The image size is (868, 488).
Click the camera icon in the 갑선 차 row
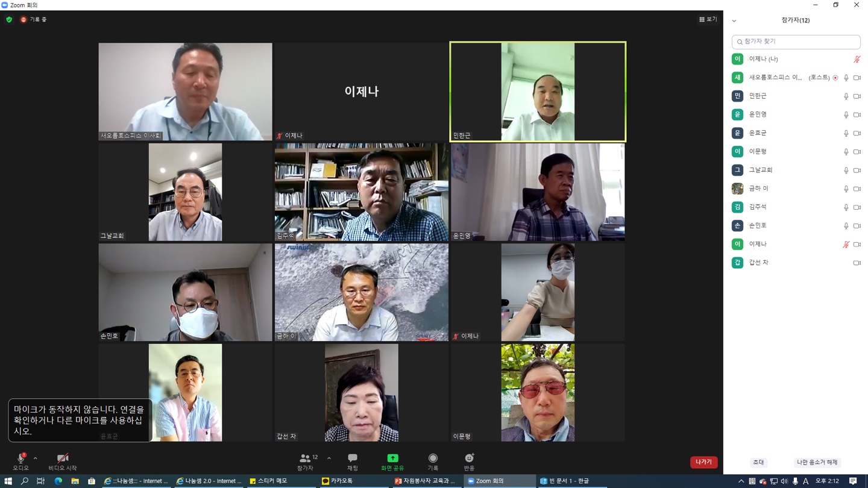pos(857,263)
